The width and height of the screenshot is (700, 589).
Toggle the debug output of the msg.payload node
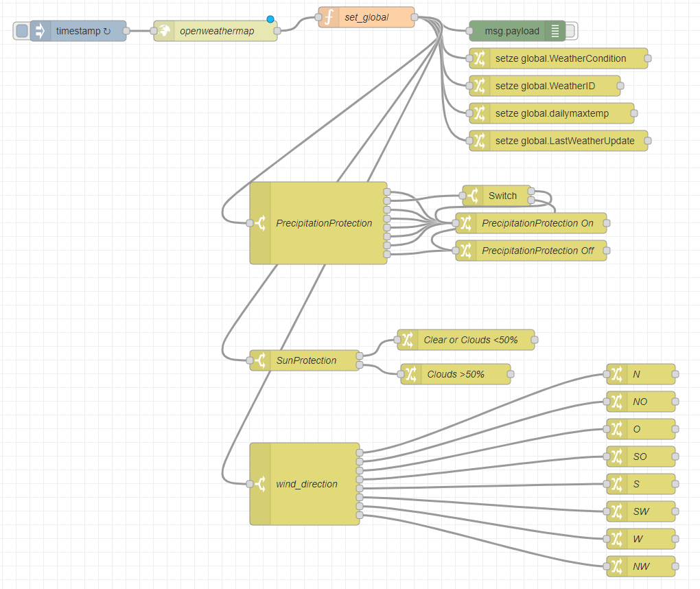pyautogui.click(x=572, y=30)
